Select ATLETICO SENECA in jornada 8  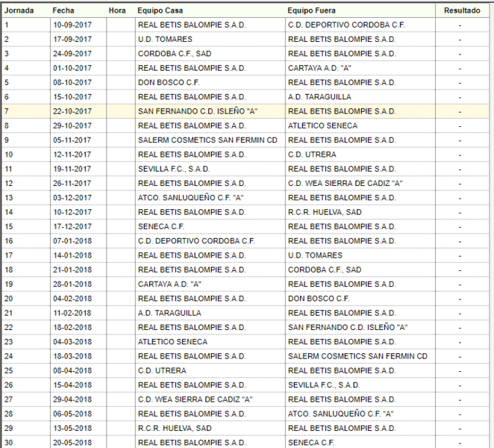tap(322, 125)
